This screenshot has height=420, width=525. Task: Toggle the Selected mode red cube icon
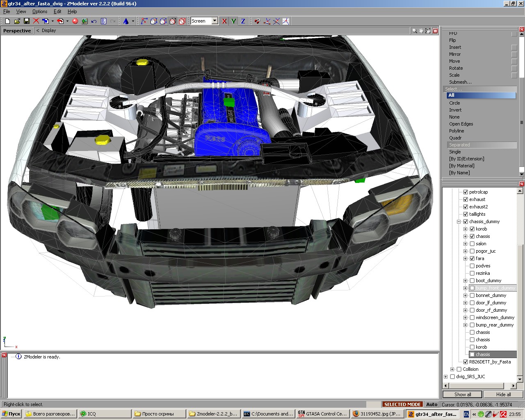pyautogui.click(x=182, y=21)
